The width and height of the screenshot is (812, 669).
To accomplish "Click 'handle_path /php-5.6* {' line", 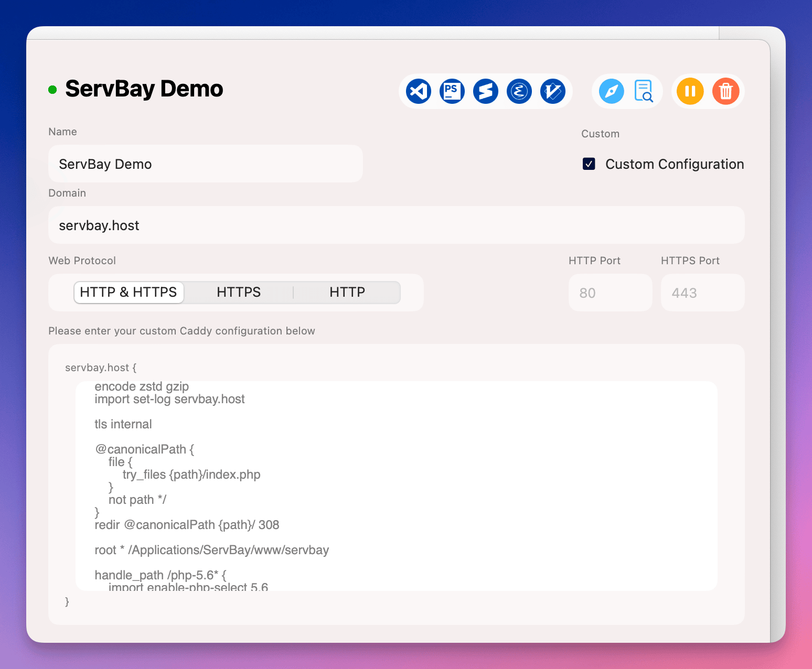I will [161, 575].
